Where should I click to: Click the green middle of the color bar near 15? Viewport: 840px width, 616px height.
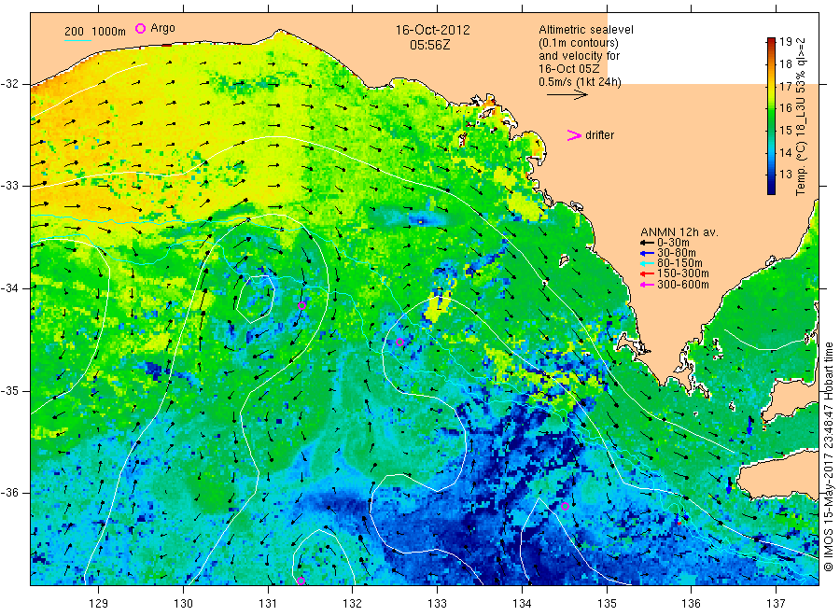click(771, 130)
